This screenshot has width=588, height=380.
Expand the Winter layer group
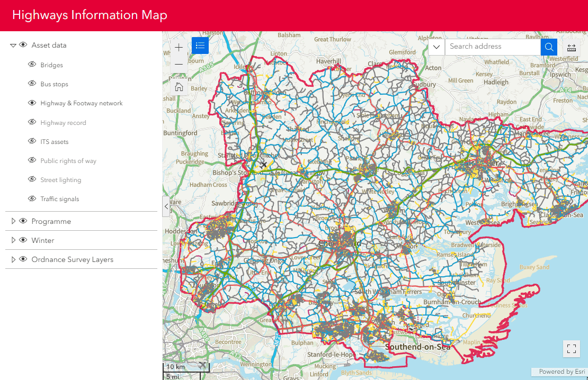(x=13, y=240)
